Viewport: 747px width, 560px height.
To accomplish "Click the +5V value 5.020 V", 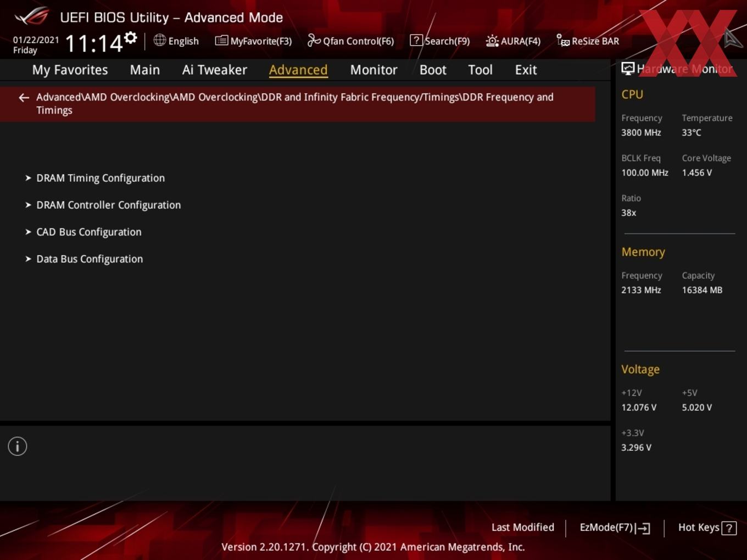I will [697, 407].
